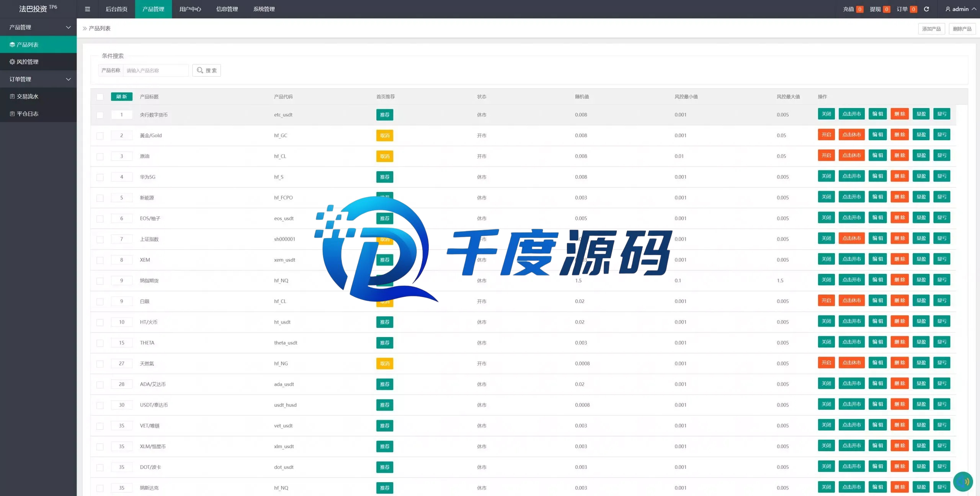Click 点击开市 for XLM/恒星币
This screenshot has height=496, width=980.
click(x=852, y=445)
